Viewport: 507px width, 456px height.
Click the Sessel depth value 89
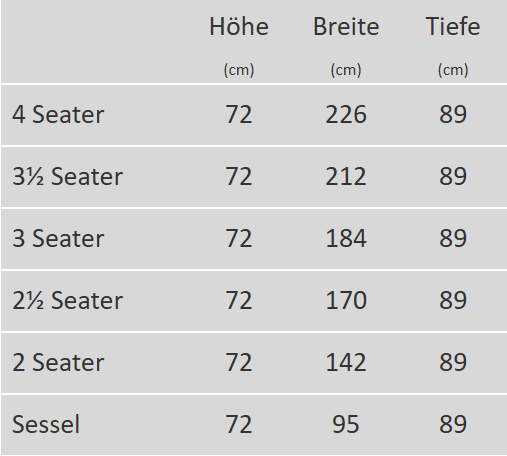coord(453,424)
